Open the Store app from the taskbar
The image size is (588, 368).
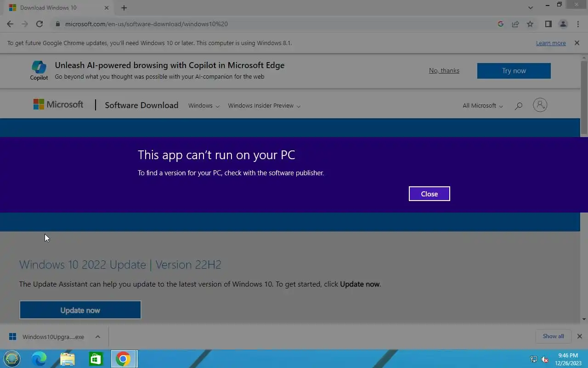coord(96,359)
